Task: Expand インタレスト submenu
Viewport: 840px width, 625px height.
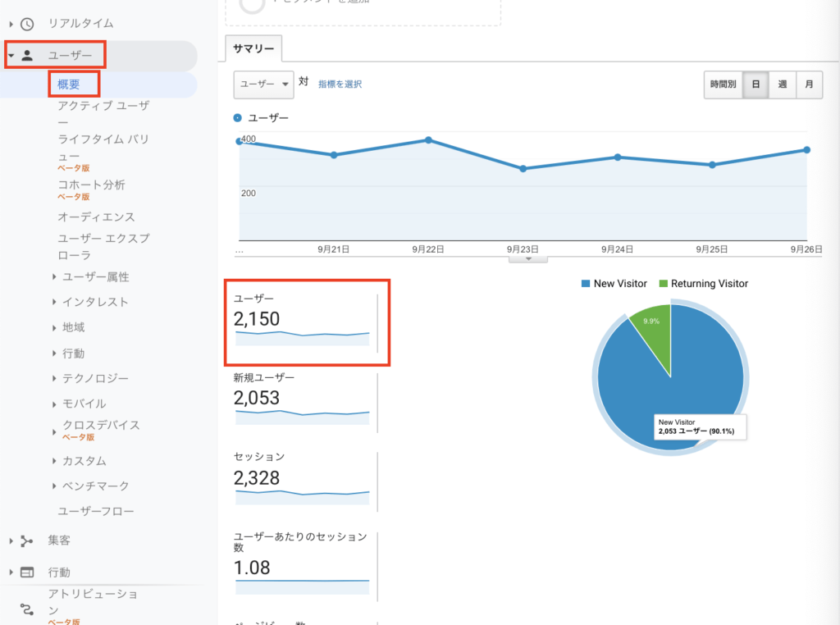Action: [x=54, y=302]
